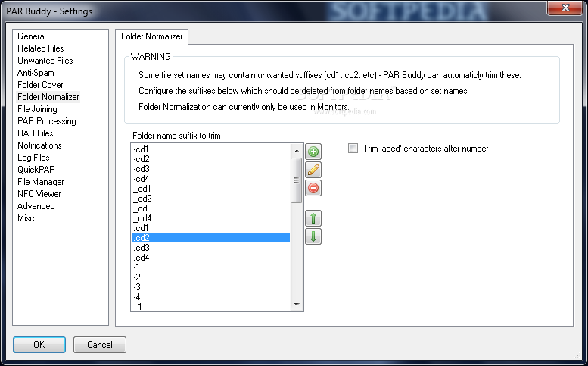Select the '.cd4' suffix entry
Image resolution: width=588 pixels, height=366 pixels.
210,258
